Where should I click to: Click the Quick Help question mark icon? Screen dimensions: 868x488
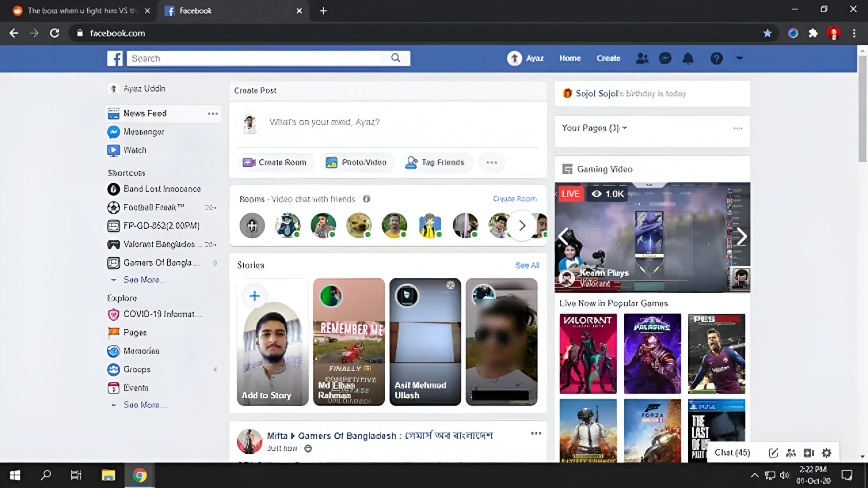[x=716, y=58]
